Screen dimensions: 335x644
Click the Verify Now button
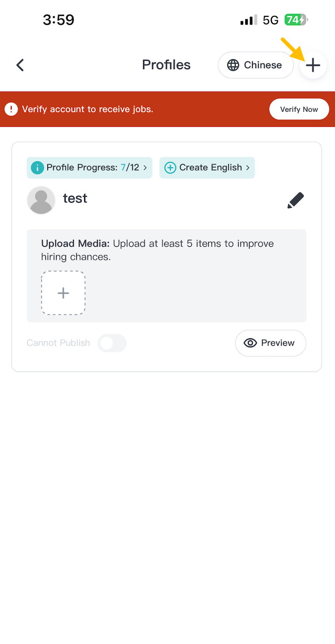[299, 109]
